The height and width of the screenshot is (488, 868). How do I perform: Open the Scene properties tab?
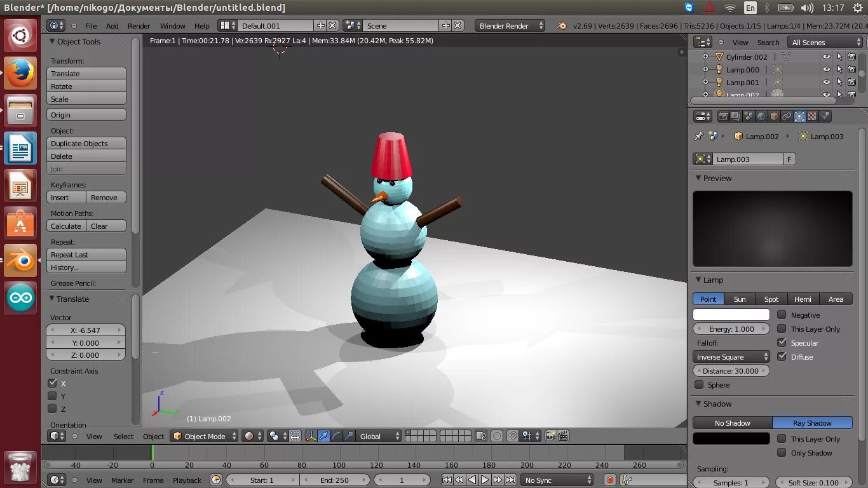749,116
